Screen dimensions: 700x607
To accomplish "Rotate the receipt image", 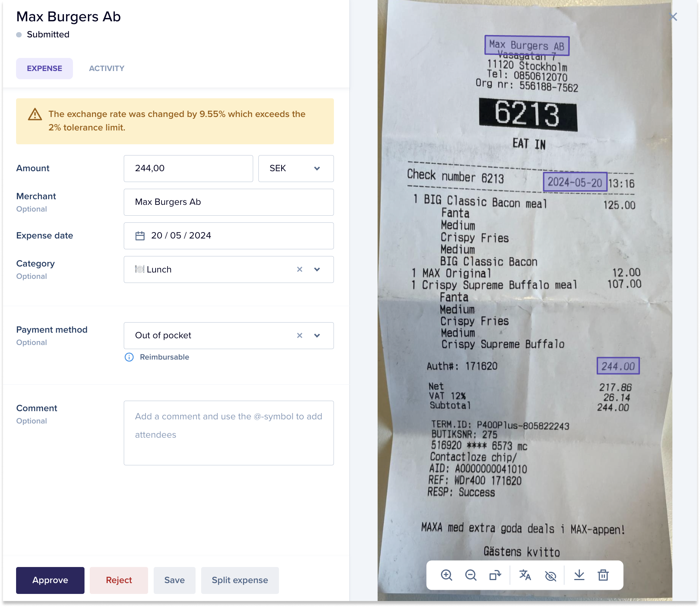I will [x=495, y=575].
